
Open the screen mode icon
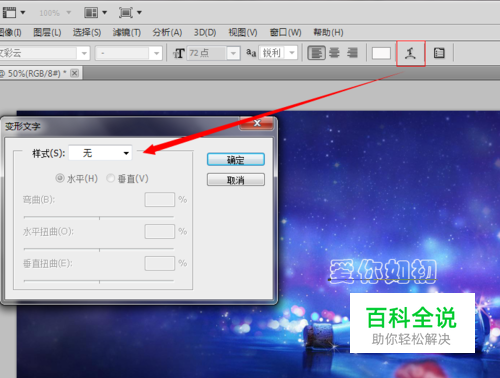126,13
